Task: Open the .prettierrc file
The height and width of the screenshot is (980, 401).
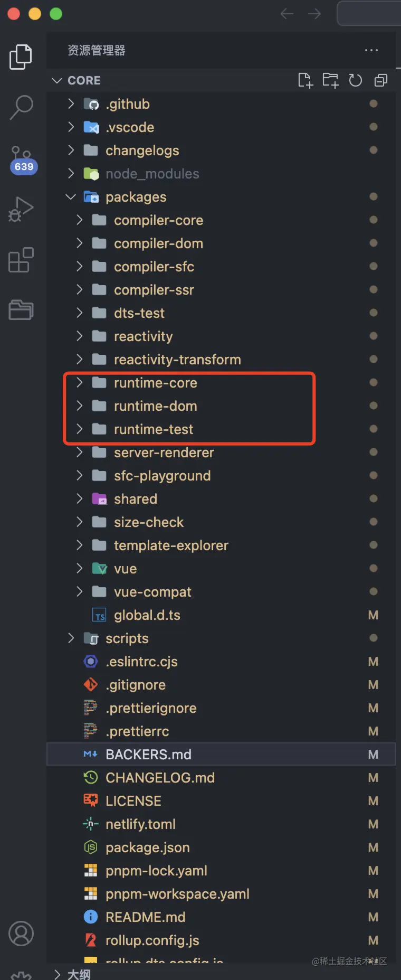Action: pyautogui.click(x=221, y=731)
